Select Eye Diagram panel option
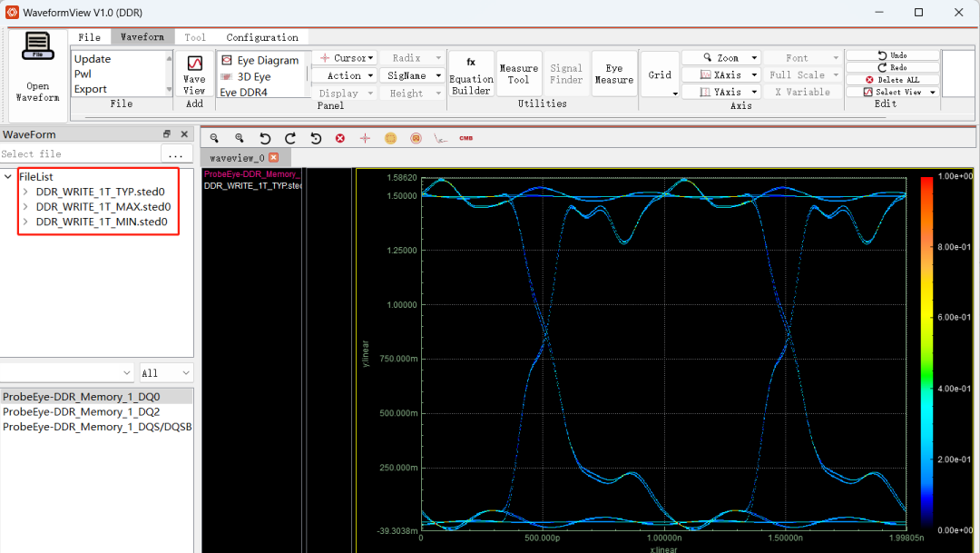The width and height of the screenshot is (980, 553). pos(260,60)
